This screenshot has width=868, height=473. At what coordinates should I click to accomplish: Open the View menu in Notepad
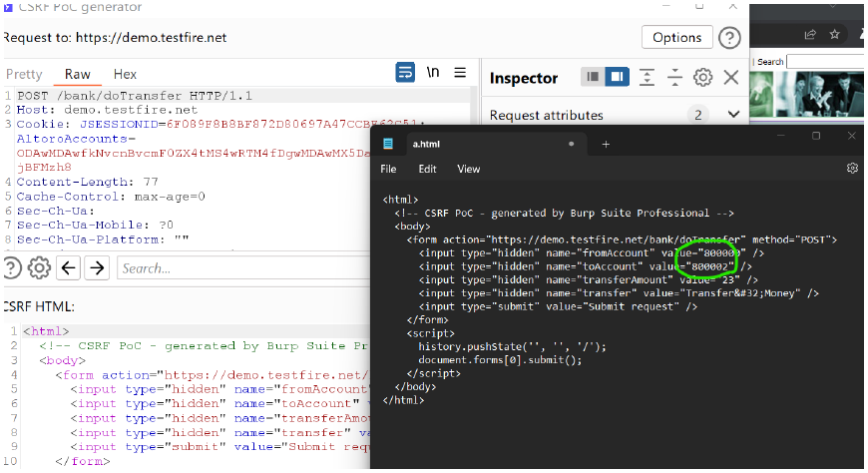pos(468,169)
